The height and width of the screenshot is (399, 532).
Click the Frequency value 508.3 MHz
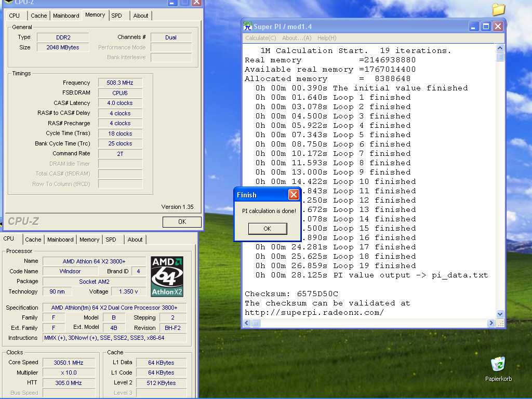[x=120, y=83]
